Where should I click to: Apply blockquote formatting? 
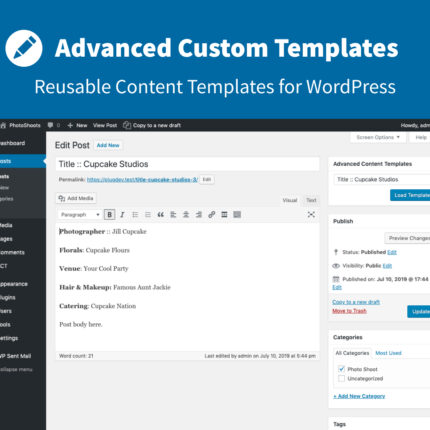pyautogui.click(x=160, y=215)
